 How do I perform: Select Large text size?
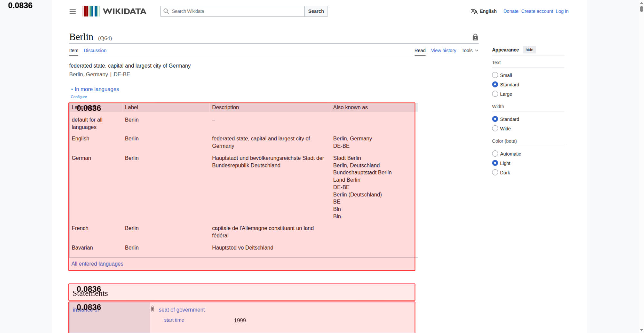click(x=495, y=94)
